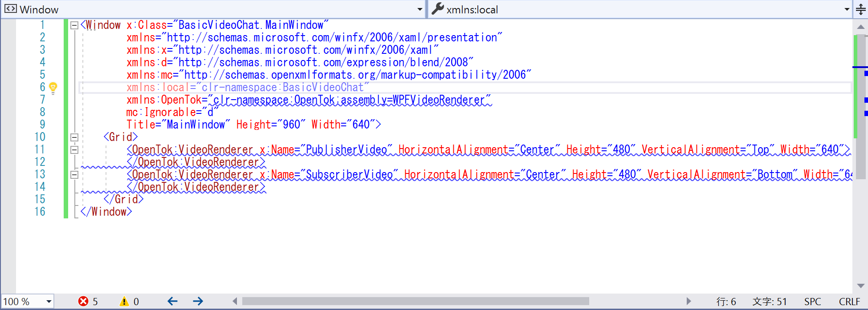The image size is (868, 310).
Task: Click the closing </Grid> tag
Action: [123, 200]
